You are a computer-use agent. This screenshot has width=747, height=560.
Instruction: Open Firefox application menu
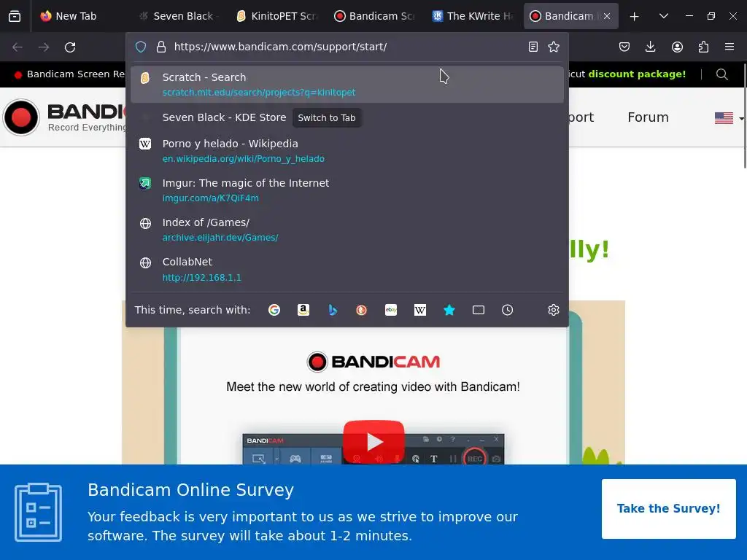coord(729,47)
